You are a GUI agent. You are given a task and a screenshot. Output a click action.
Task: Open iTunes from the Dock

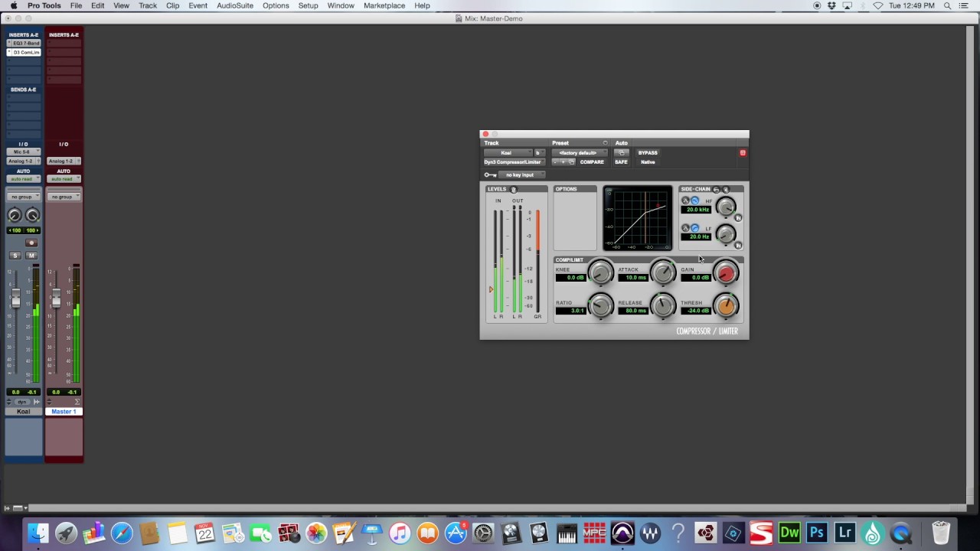click(x=400, y=533)
